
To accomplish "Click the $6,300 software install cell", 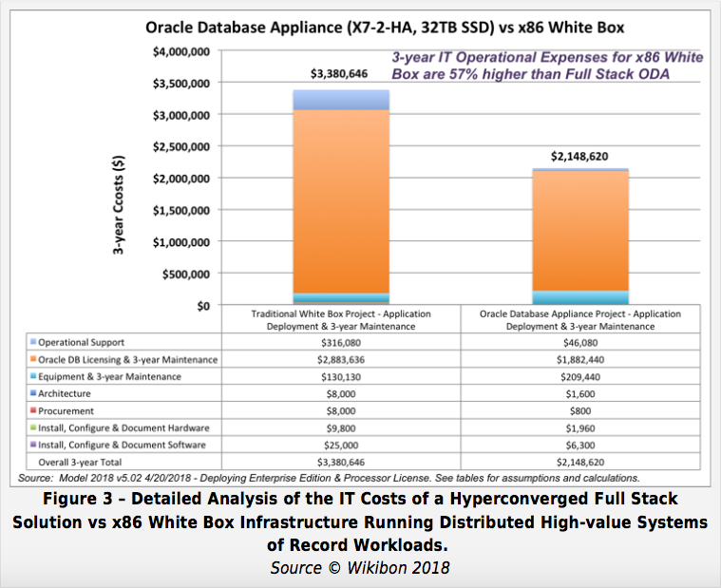I will point(580,446).
